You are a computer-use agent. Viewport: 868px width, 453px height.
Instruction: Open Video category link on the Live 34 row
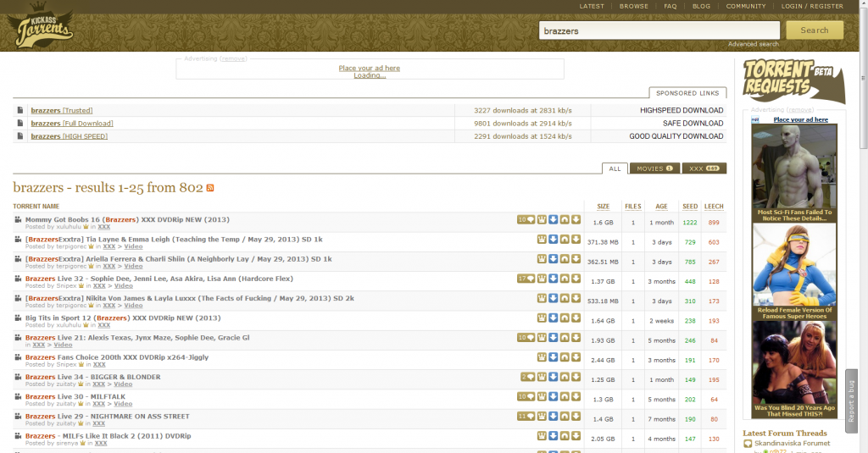click(x=123, y=384)
